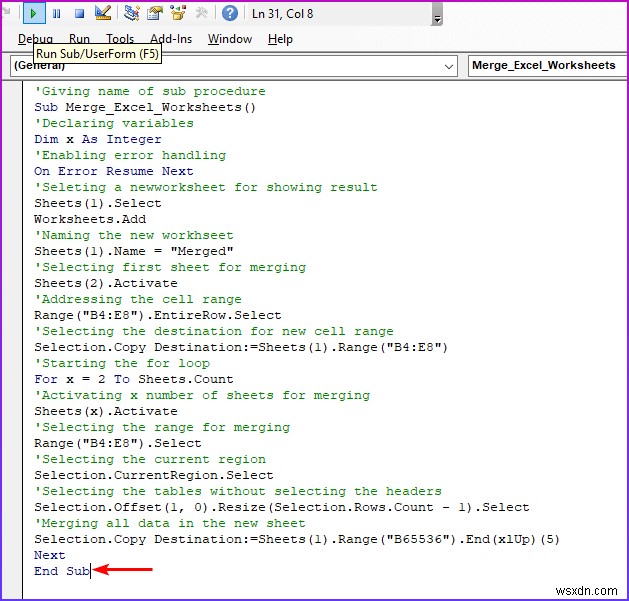This screenshot has width=629, height=601.
Task: Open Object Browser icon
Action: point(178,13)
